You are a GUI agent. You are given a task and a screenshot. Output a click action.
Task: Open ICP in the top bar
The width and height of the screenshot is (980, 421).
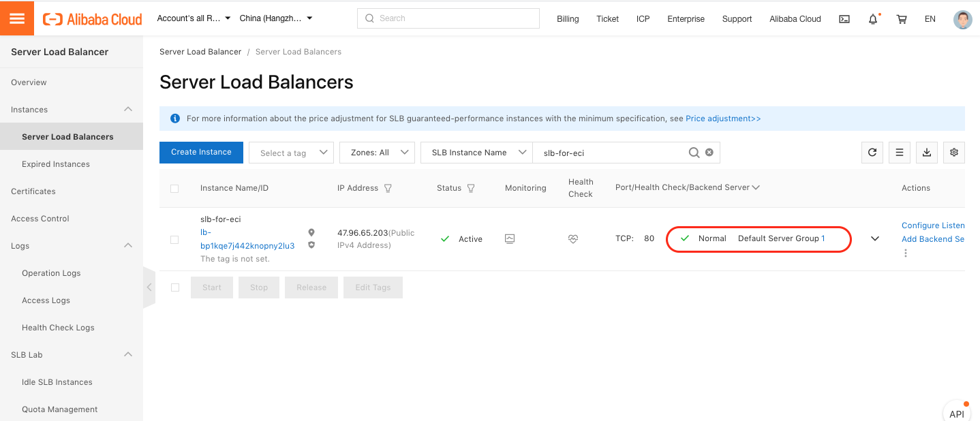coord(643,19)
